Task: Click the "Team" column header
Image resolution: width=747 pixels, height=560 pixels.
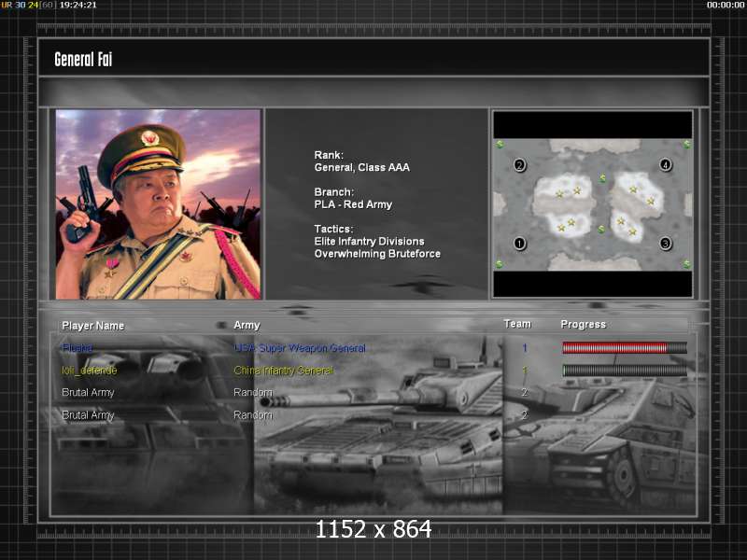Action: (x=517, y=324)
